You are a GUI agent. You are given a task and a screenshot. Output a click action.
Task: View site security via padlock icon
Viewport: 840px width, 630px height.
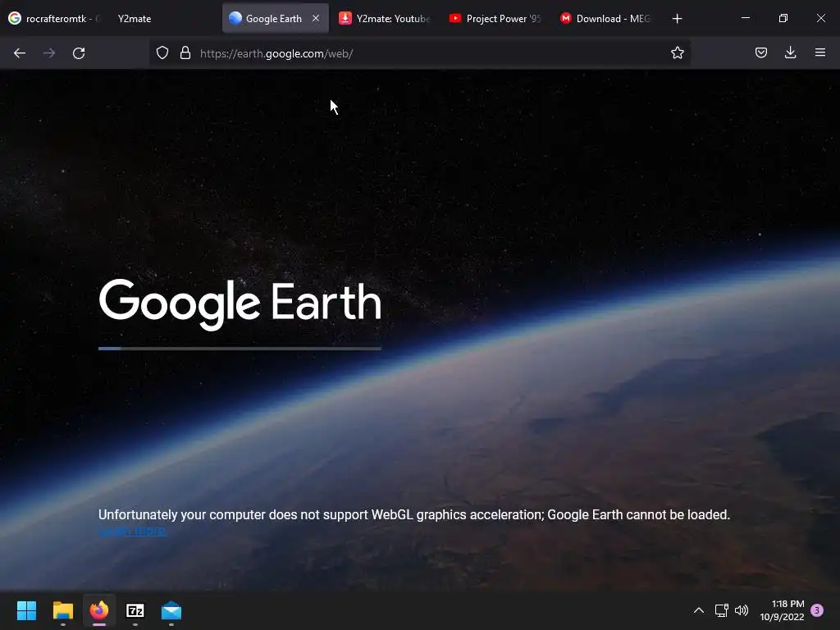[185, 53]
